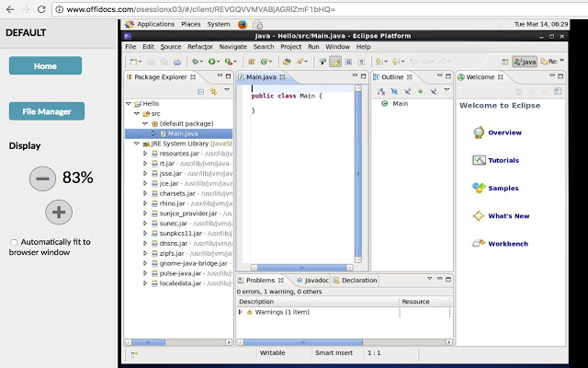
Task: Click the Next Annotation arrow icon
Action: (379, 62)
